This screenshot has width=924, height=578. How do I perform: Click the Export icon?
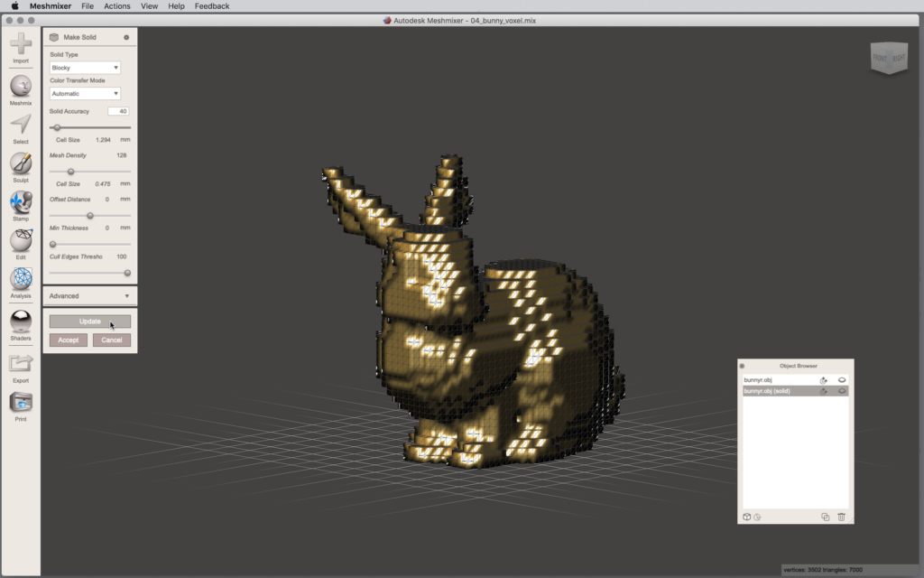pyautogui.click(x=21, y=364)
